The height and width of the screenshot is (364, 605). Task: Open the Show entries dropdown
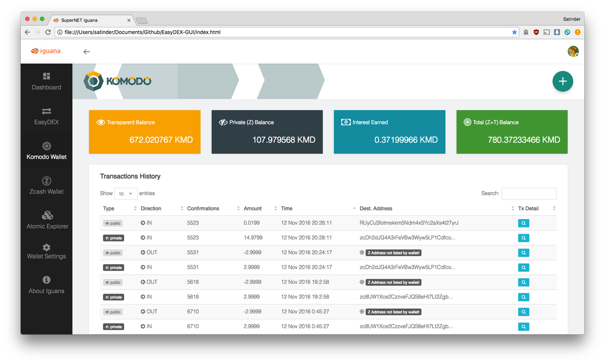[126, 194]
